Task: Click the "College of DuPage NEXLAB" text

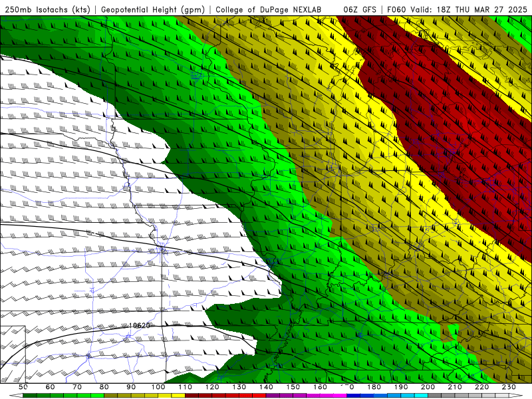Action: (269, 9)
